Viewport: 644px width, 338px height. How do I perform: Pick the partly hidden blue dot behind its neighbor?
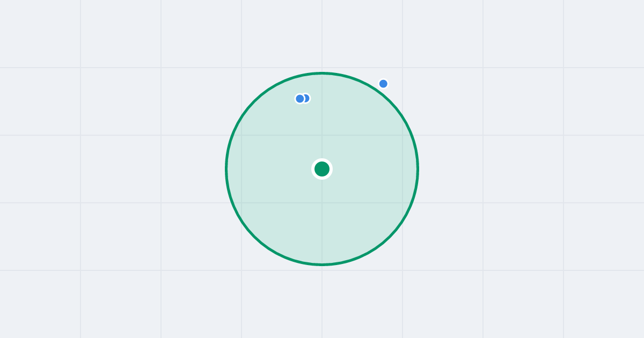point(306,98)
